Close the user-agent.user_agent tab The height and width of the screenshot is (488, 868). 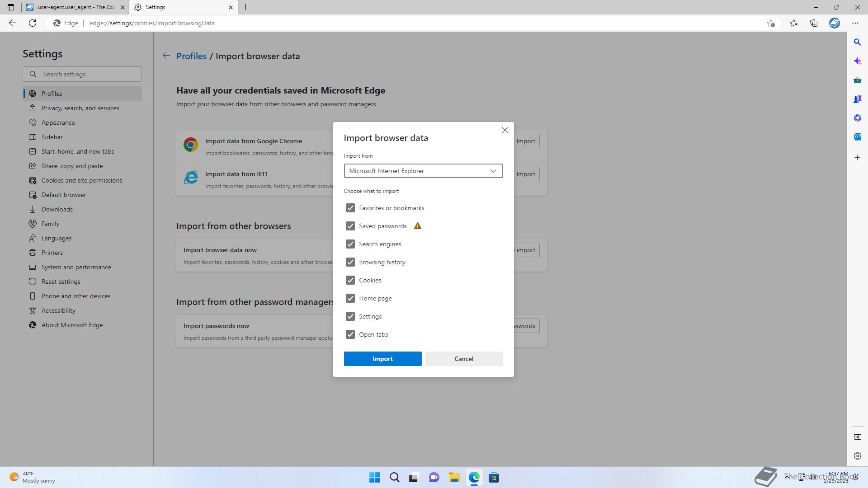[123, 7]
